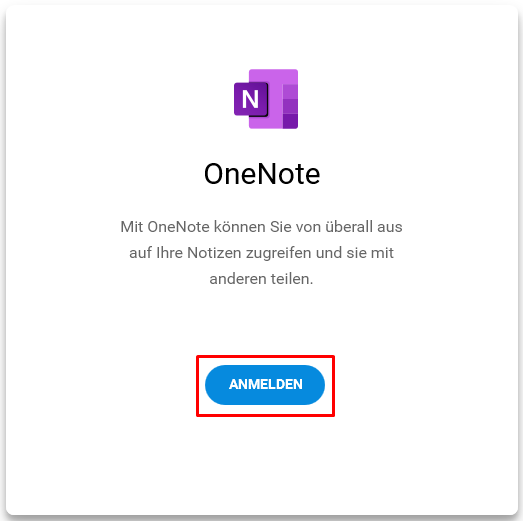Click the red outline around the ANMELDEN button
Viewport: 523px width, 521px height.
[266, 357]
